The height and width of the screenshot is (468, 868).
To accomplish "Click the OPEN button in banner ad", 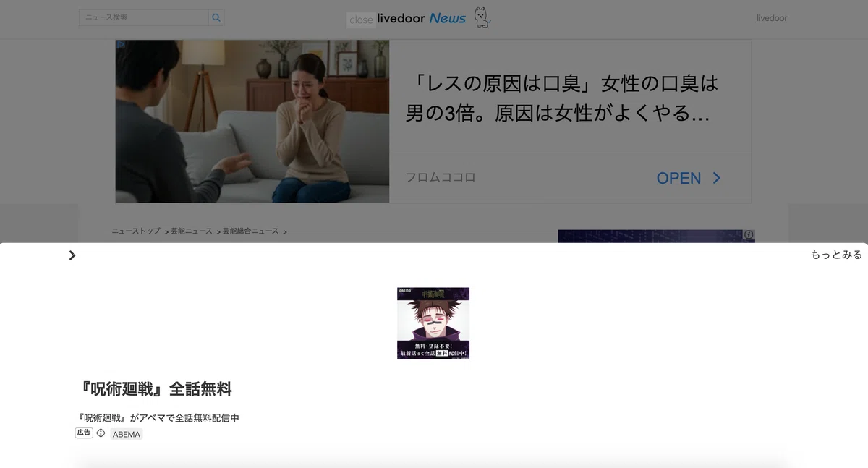I will pyautogui.click(x=678, y=178).
